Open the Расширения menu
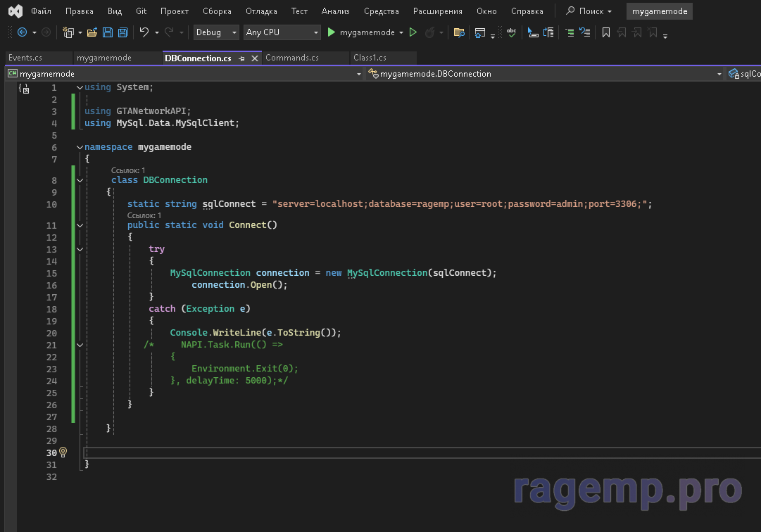Screen dimensions: 761x532 (437, 11)
